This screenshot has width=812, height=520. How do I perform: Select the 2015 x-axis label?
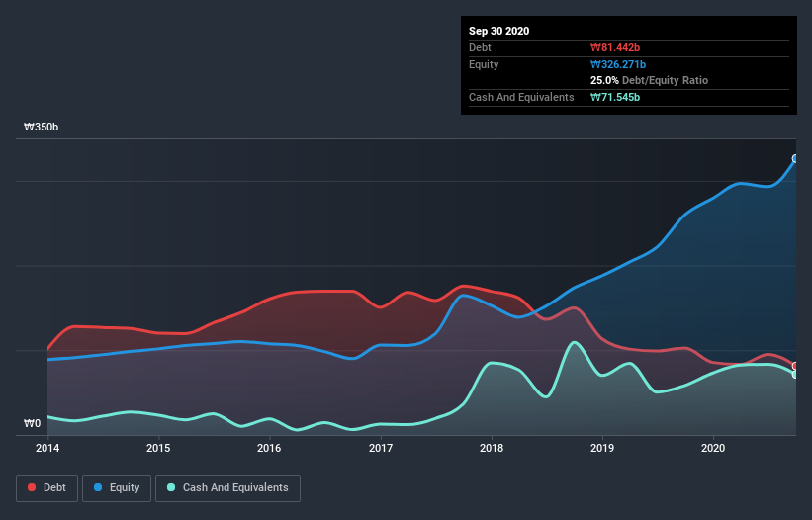pos(158,448)
